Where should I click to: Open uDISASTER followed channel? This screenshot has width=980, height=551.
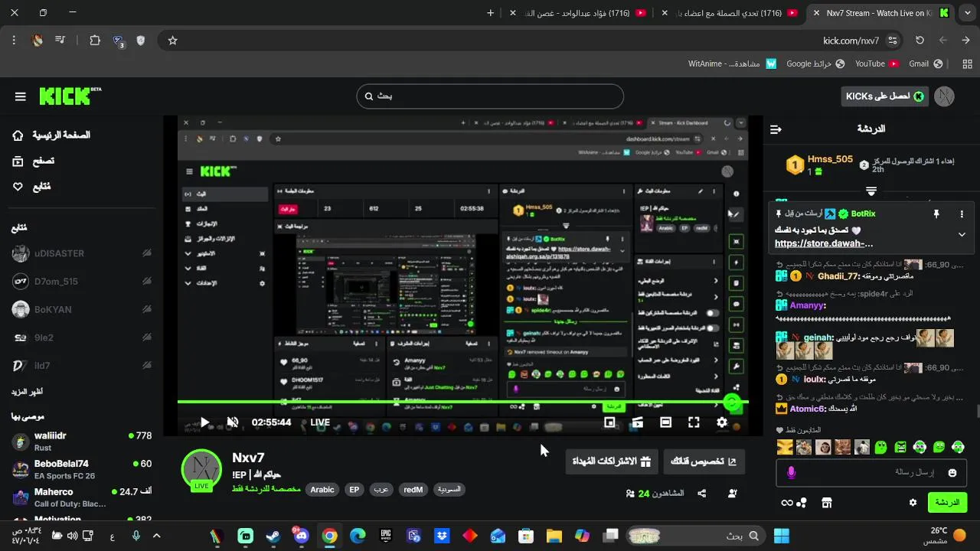pyautogui.click(x=81, y=254)
